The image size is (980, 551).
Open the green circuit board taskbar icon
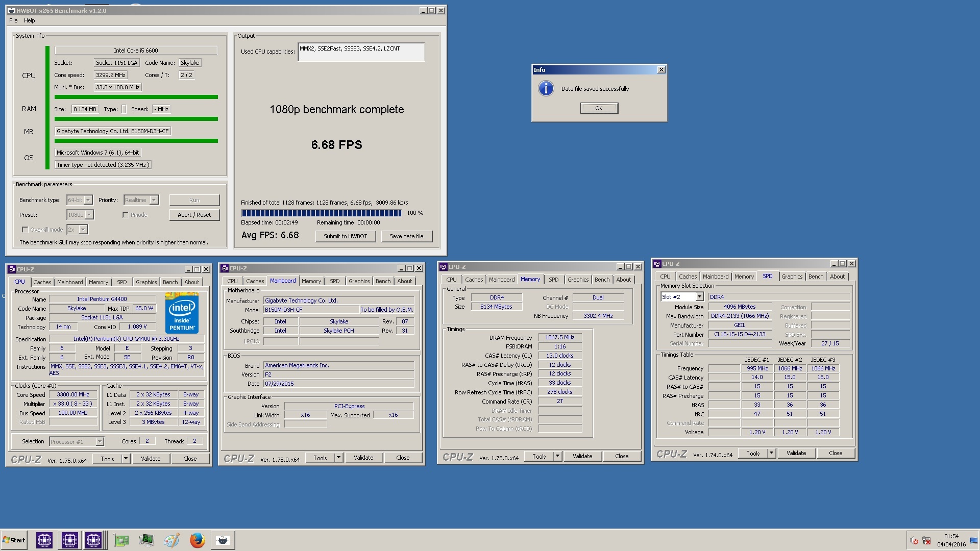click(121, 540)
